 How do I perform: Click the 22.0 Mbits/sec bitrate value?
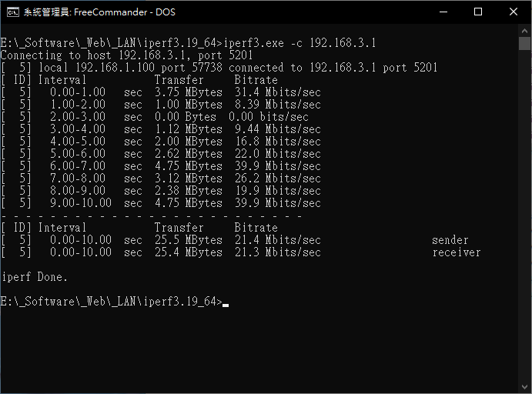coord(277,154)
